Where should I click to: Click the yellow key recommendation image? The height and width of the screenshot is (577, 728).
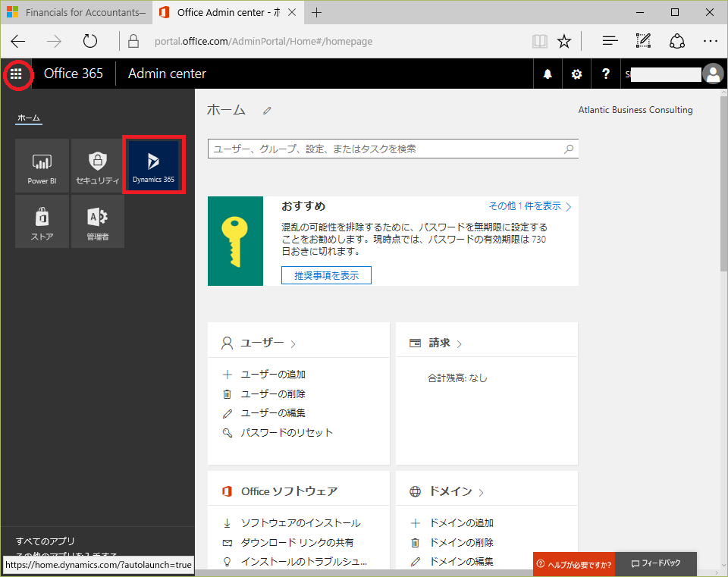(x=235, y=241)
